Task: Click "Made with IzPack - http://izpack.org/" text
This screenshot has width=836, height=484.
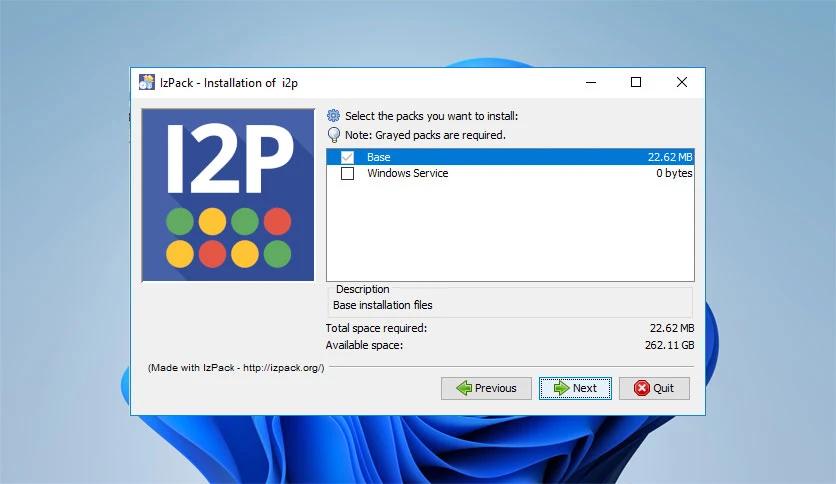Action: click(236, 368)
